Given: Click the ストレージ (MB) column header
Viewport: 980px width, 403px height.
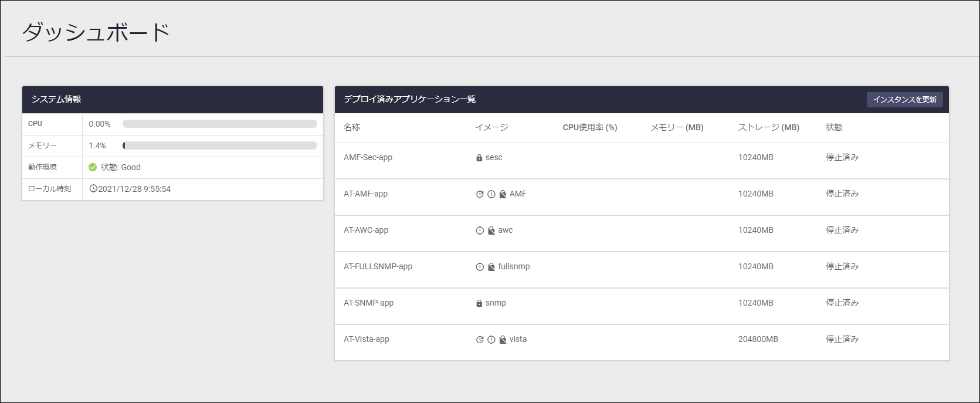Looking at the screenshot, I should click(768, 127).
